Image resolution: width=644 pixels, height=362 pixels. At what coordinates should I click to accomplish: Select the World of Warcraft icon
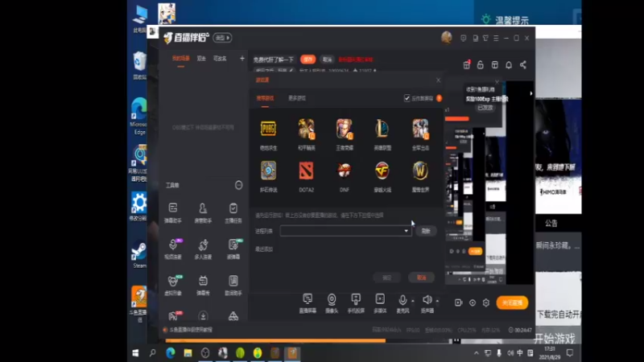point(420,171)
